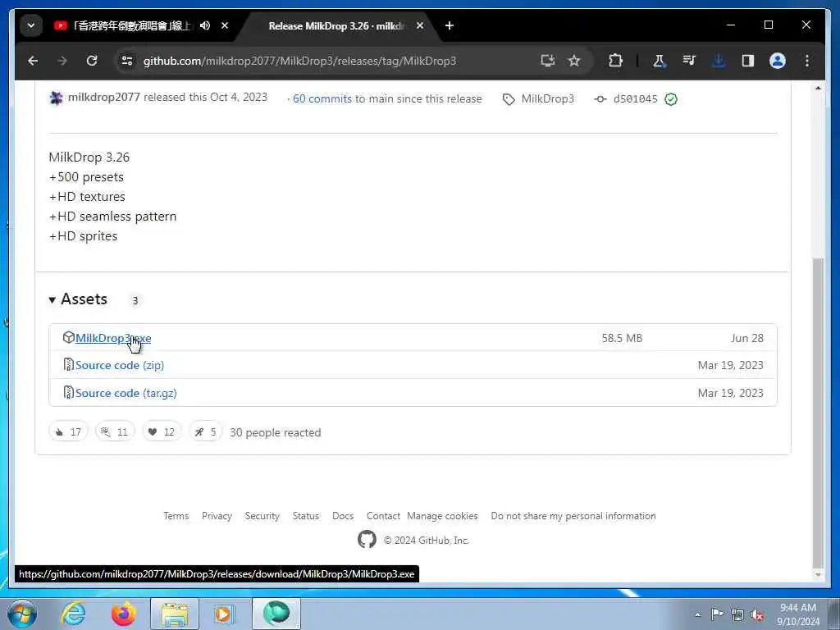The image size is (840, 630).
Task: Launch Firefox from taskbar
Action: pyautogui.click(x=124, y=614)
